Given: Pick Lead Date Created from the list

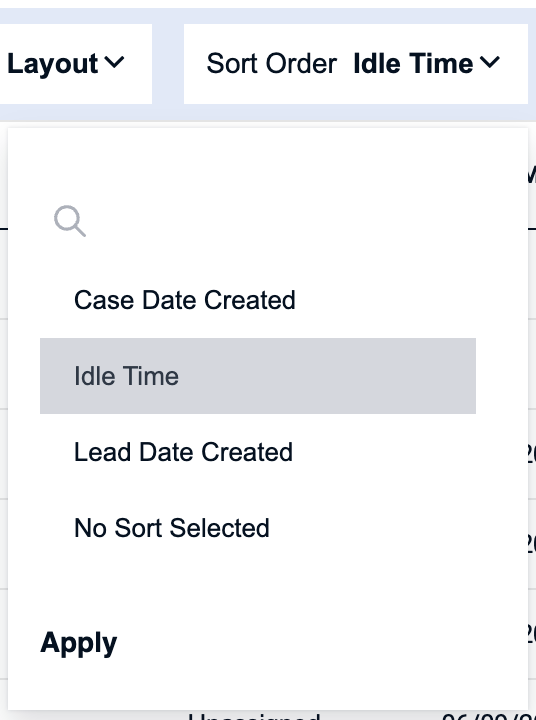Looking at the screenshot, I should [x=183, y=452].
